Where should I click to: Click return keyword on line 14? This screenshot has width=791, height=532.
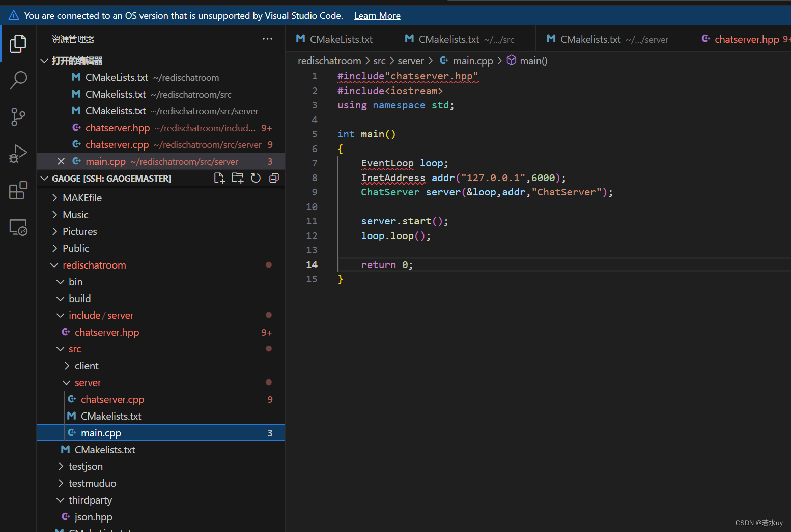tap(378, 265)
